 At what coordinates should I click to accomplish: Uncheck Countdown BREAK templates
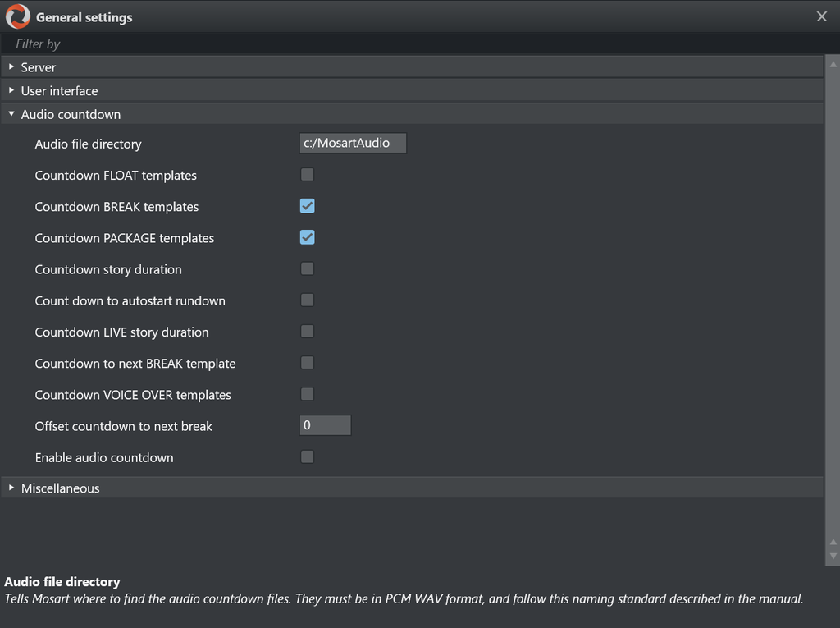pyautogui.click(x=307, y=206)
